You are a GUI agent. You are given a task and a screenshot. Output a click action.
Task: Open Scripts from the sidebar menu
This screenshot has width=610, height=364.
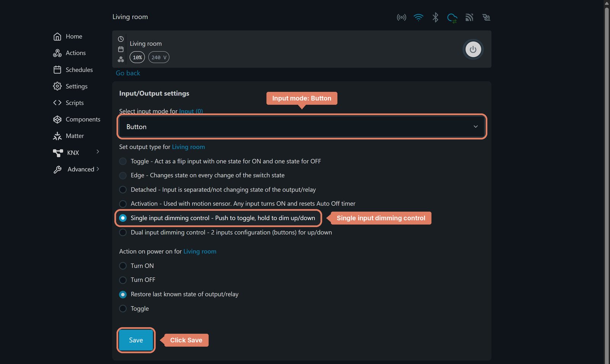74,103
